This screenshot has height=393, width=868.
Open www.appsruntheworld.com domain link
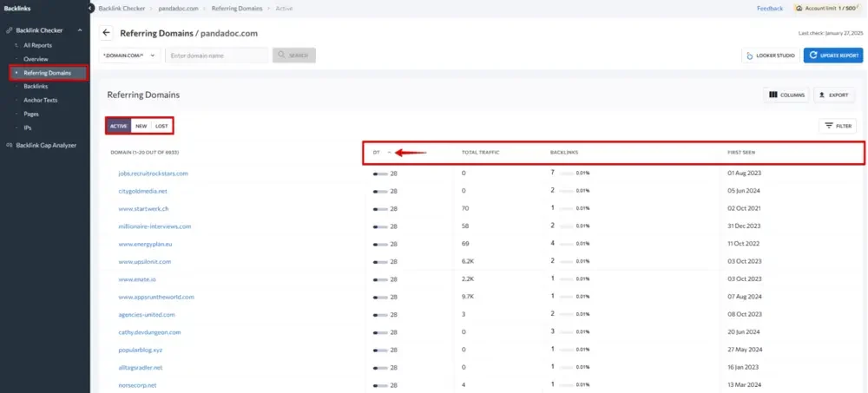point(156,298)
